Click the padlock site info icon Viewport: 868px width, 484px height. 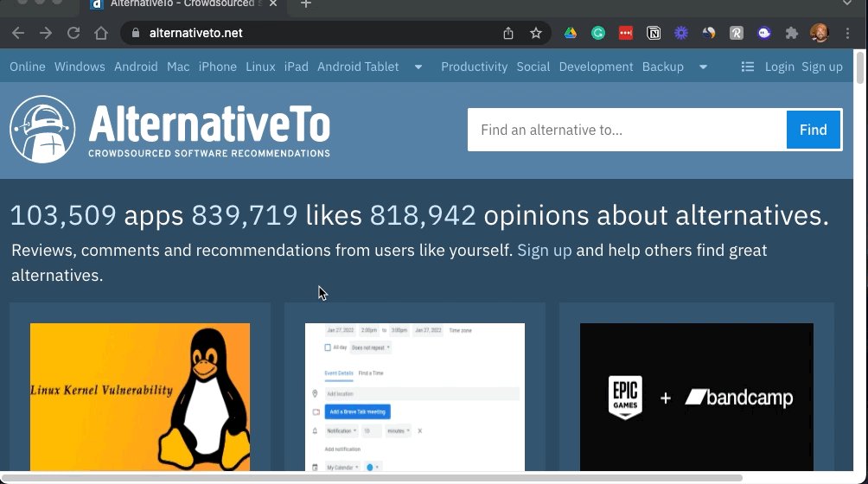(x=136, y=33)
